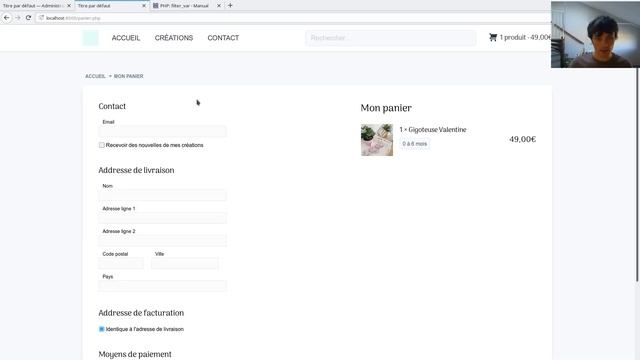Screen dimensions: 640x360
Task: Click the Addresse de livraison heading
Action: click(136, 170)
